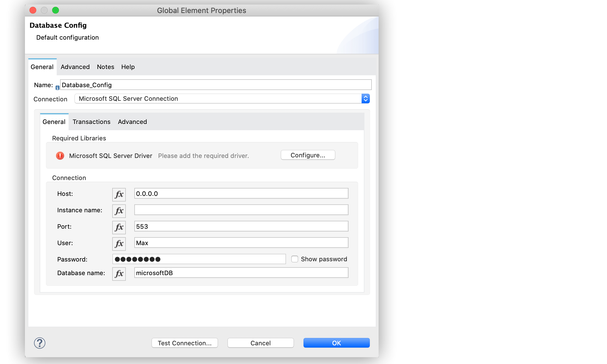The image size is (607, 364).
Task: Check the Show password checkbox
Action: point(294,259)
